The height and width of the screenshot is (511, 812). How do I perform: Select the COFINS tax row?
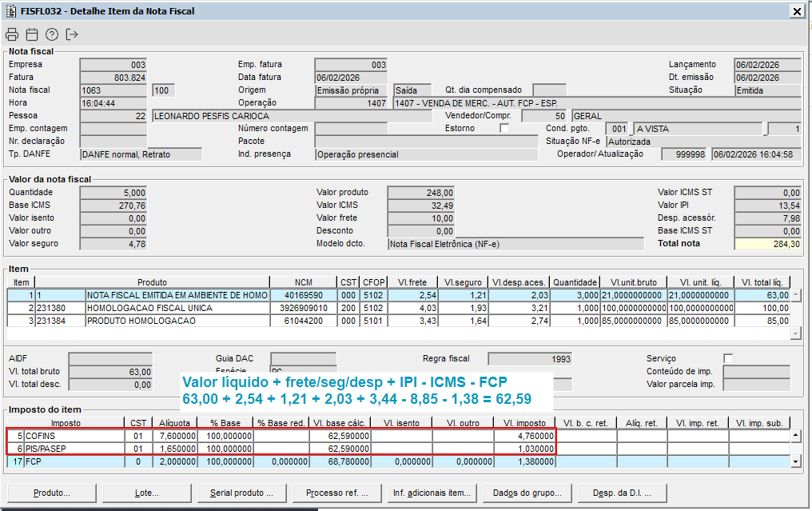[x=72, y=437]
